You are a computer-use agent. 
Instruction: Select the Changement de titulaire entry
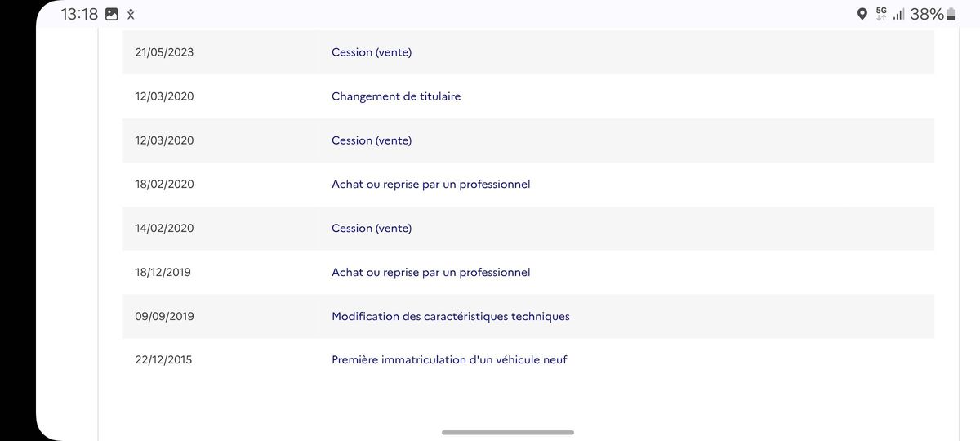[x=528, y=96]
